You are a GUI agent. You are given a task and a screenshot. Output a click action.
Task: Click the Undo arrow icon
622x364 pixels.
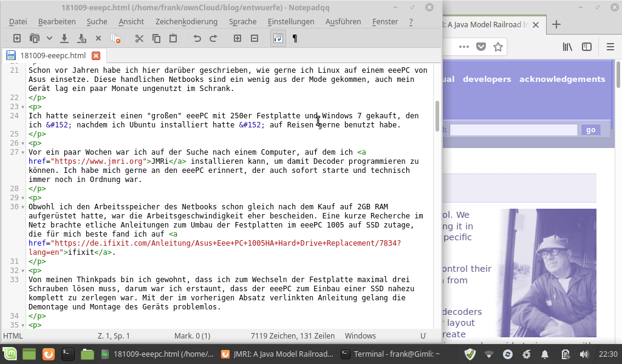tap(197, 38)
